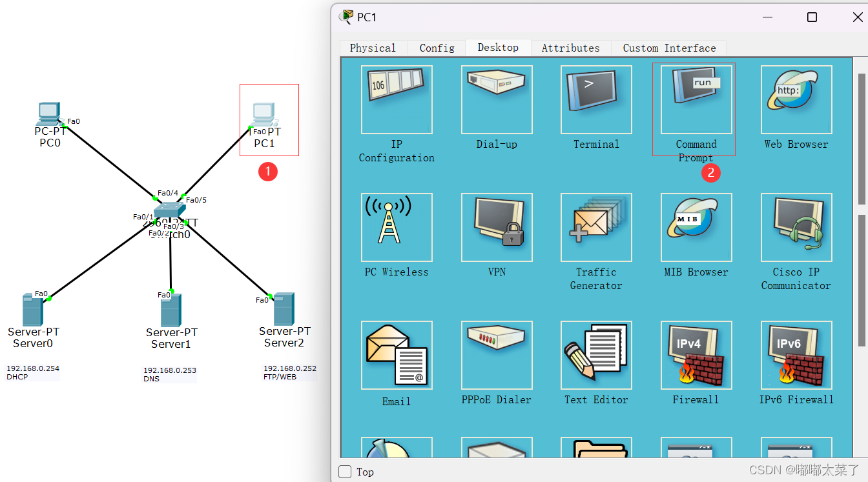The height and width of the screenshot is (482, 868).
Task: Click the Fa0/5 port label
Action: coord(196,200)
